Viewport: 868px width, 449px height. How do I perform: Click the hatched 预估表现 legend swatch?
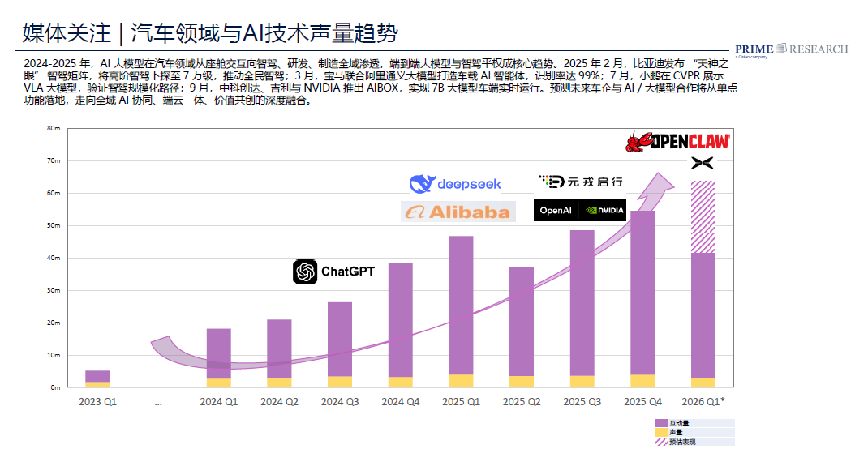pos(661,442)
